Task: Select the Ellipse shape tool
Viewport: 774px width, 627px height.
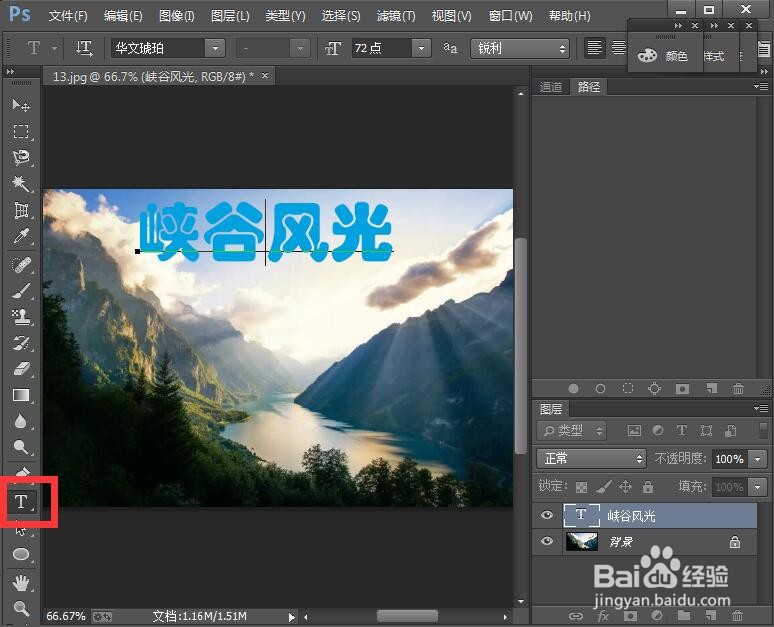Action: (x=21, y=554)
